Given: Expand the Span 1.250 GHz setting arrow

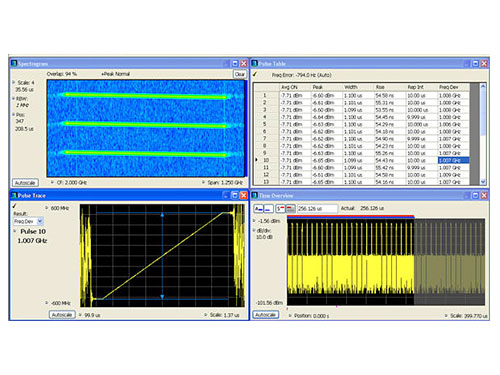Looking at the screenshot, I should 203,182.
